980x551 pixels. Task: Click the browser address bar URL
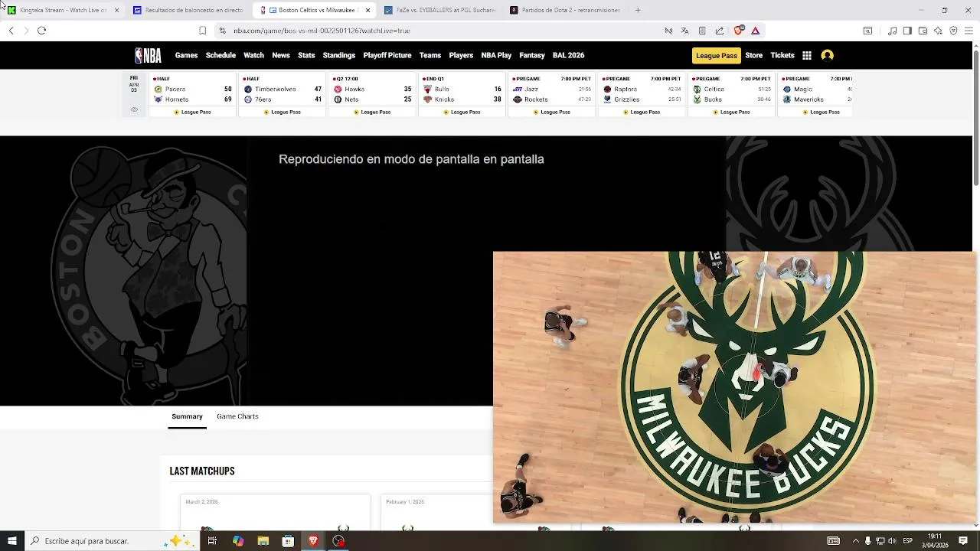tap(322, 31)
